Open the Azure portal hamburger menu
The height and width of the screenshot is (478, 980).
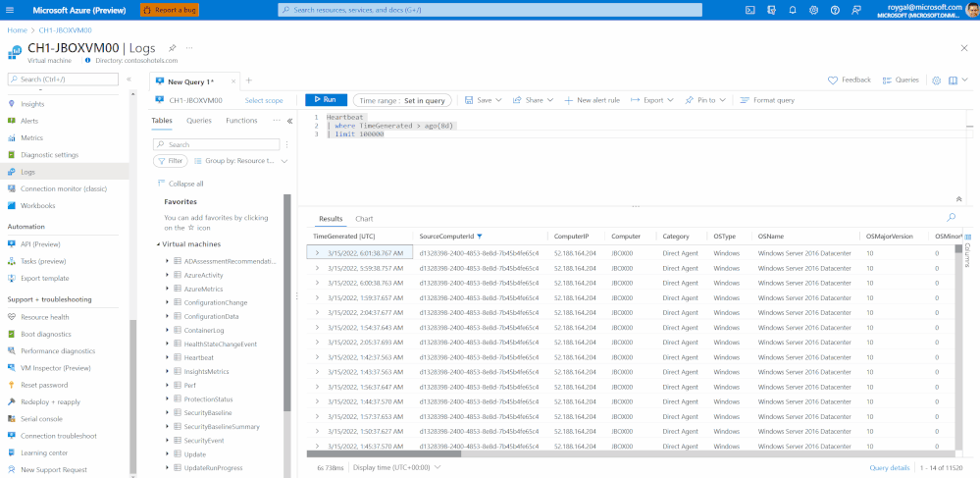tap(10, 10)
